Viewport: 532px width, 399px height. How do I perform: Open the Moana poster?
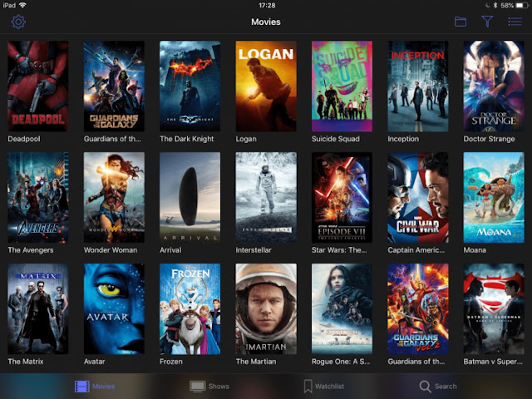pyautogui.click(x=494, y=198)
